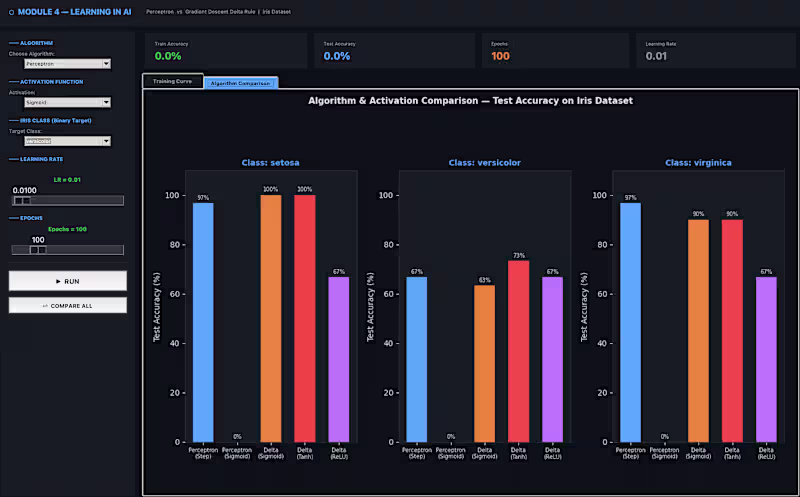Click the COMPARE ALL button
Viewport: 800px width, 497px height.
(x=68, y=306)
